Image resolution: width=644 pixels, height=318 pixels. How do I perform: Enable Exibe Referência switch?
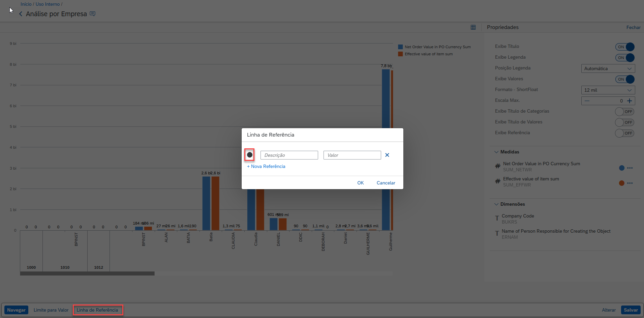[625, 133]
